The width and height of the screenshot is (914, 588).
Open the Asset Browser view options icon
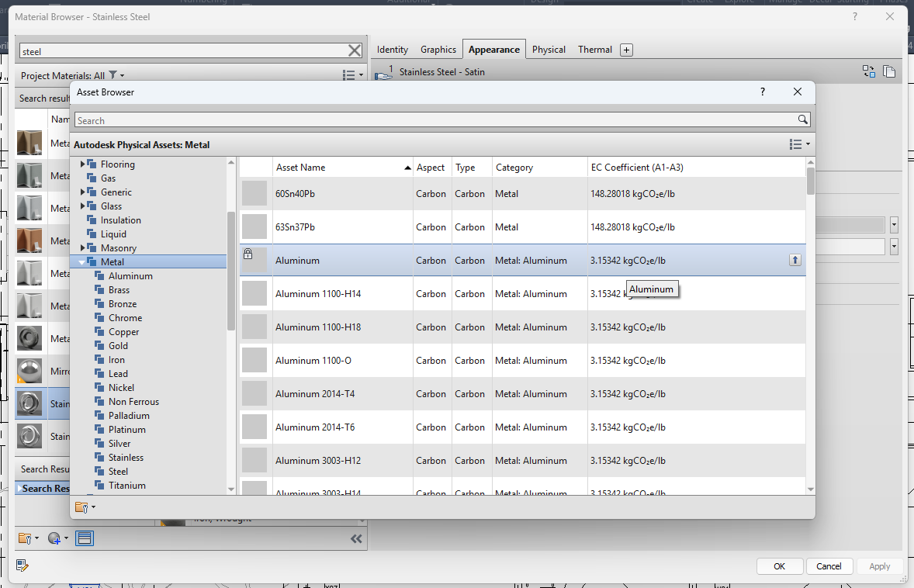click(x=799, y=144)
